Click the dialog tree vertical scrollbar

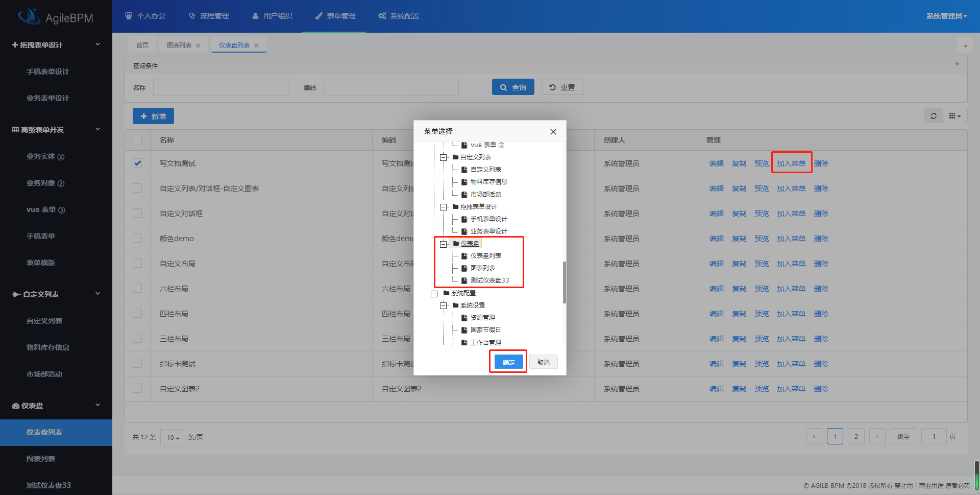pos(564,282)
